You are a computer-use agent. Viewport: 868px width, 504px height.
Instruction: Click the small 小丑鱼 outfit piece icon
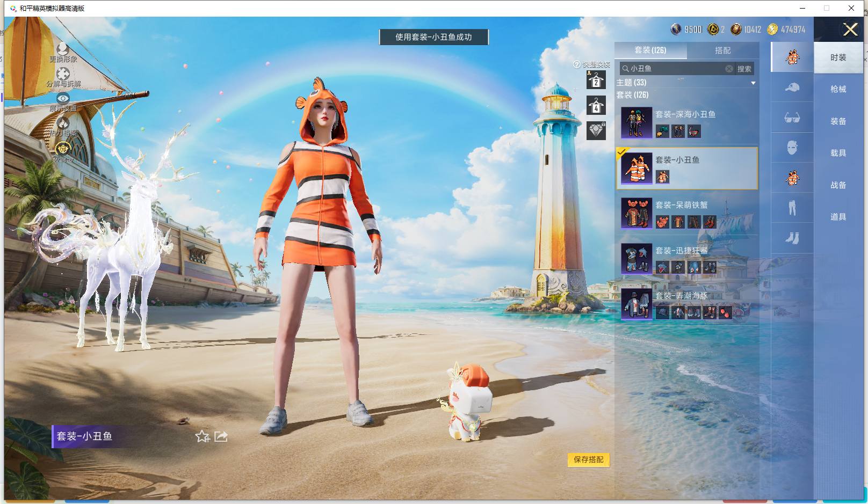pos(662,176)
